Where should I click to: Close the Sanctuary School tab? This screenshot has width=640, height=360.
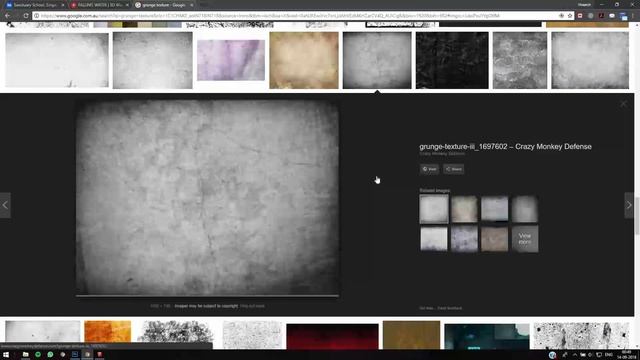pyautogui.click(x=62, y=5)
